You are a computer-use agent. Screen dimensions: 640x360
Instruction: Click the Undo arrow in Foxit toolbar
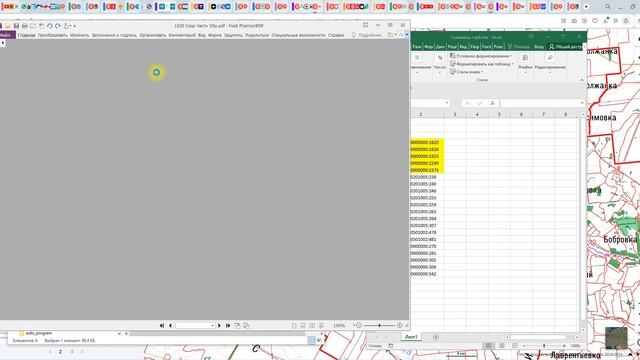click(x=49, y=26)
